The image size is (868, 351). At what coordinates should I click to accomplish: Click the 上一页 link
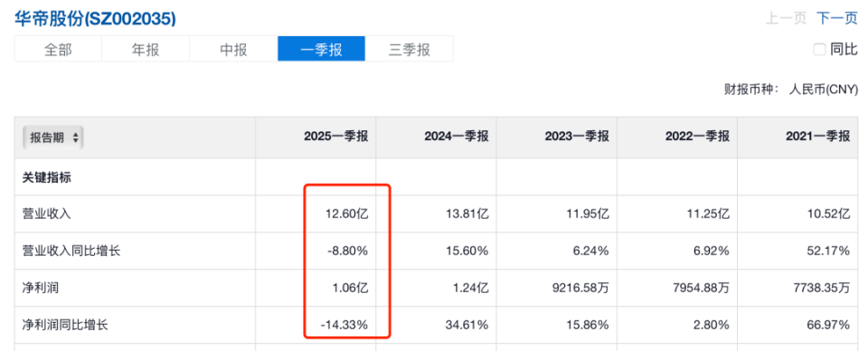(786, 18)
